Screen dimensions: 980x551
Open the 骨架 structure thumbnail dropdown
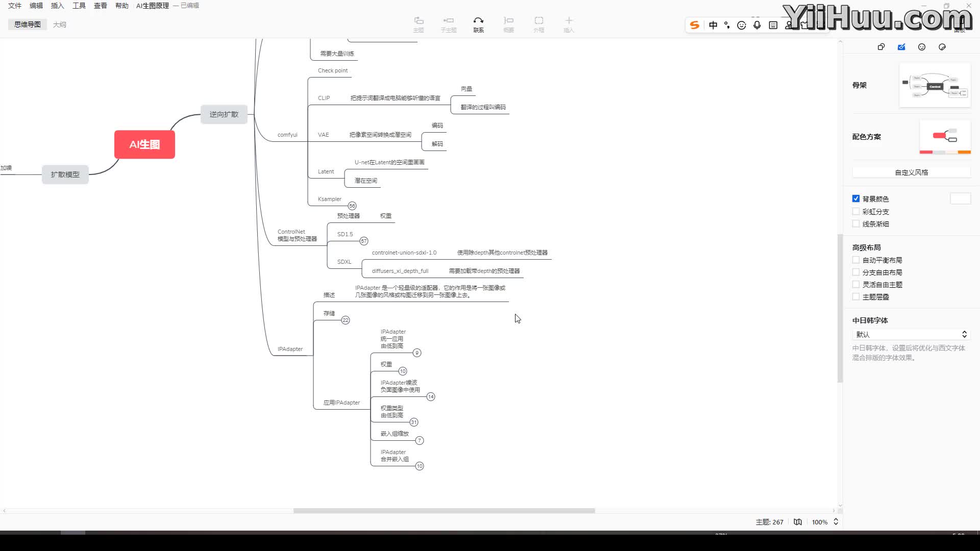click(935, 85)
